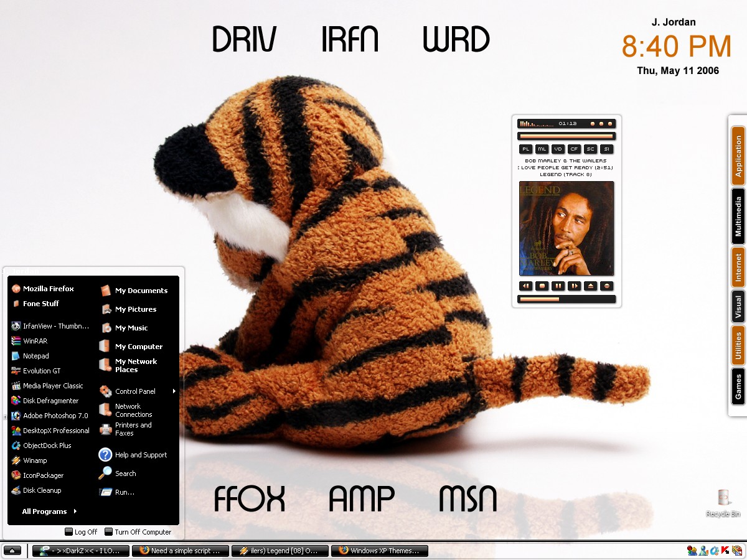The height and width of the screenshot is (560, 747).
Task: Switch to the Internet tab
Action: [738, 266]
